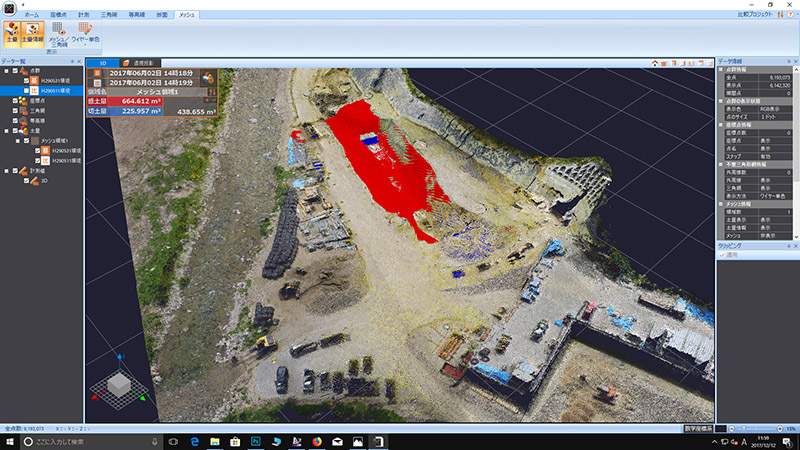Screen dimensions: 800x450
Task: Collapse the 点群情報 property section
Action: coord(721,69)
